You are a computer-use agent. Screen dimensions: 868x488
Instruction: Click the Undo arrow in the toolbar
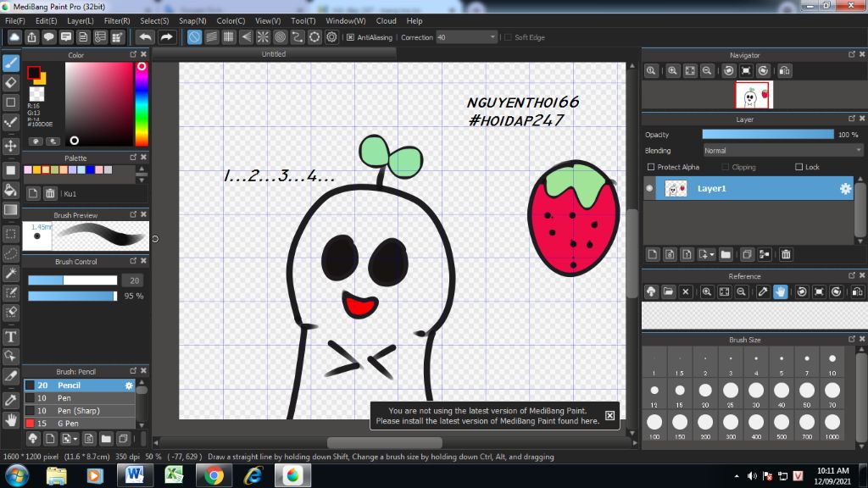click(x=145, y=37)
